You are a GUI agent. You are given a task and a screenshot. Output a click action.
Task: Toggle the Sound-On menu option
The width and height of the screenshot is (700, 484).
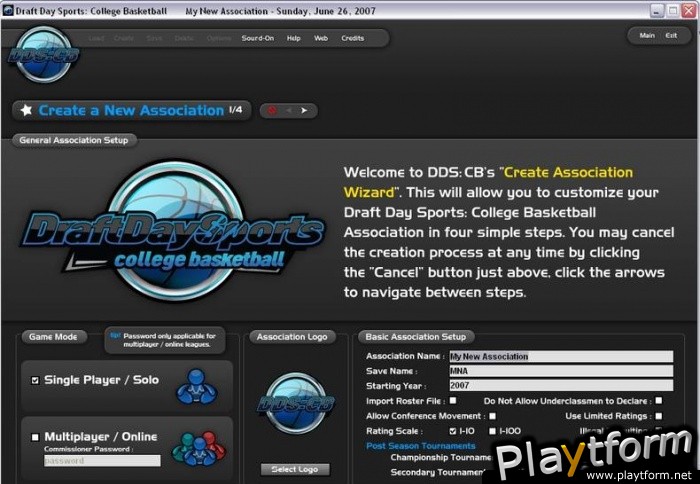(x=257, y=38)
